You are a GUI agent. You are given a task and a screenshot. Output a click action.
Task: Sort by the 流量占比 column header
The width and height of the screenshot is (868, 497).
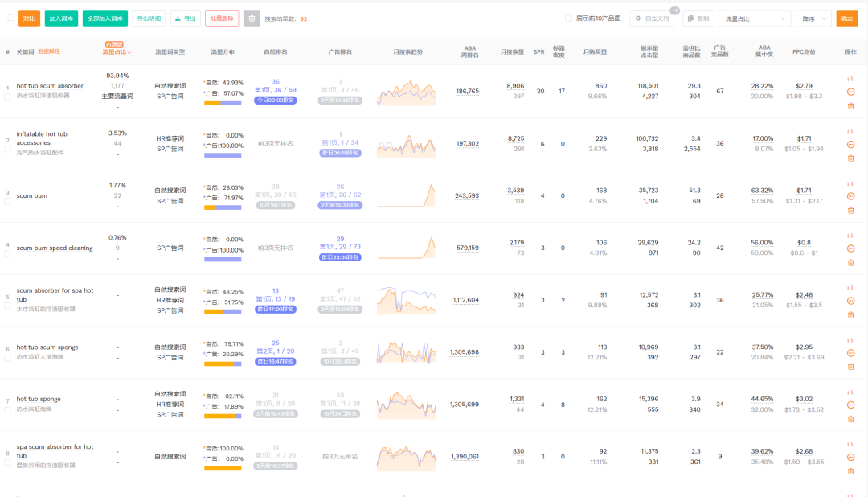(117, 52)
